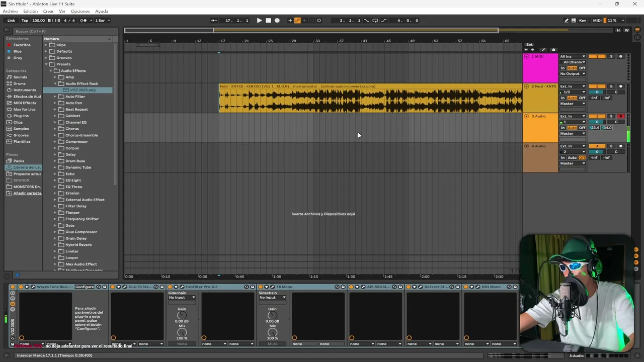The image size is (644, 362).
Task: Stop playback with the Stop button
Action: click(x=268, y=21)
